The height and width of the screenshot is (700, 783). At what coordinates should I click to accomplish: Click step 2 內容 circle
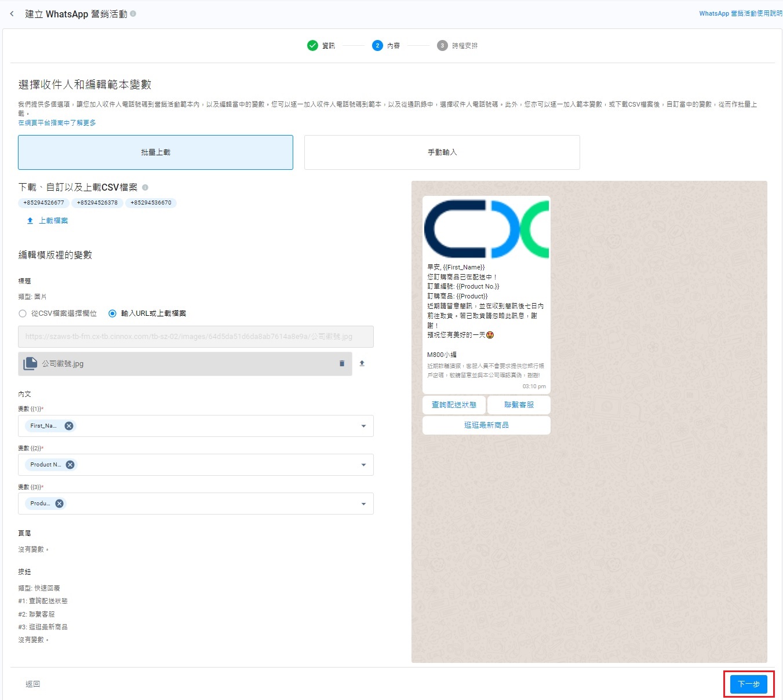point(377,45)
